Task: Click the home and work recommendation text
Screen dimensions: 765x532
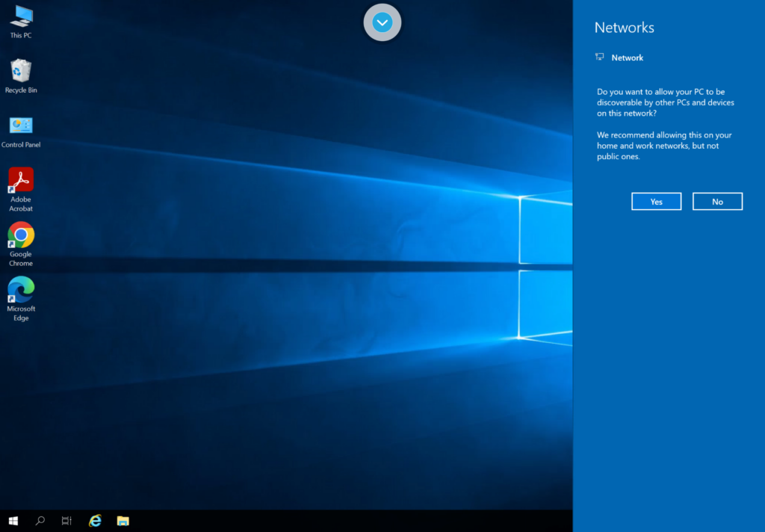Action: click(663, 146)
